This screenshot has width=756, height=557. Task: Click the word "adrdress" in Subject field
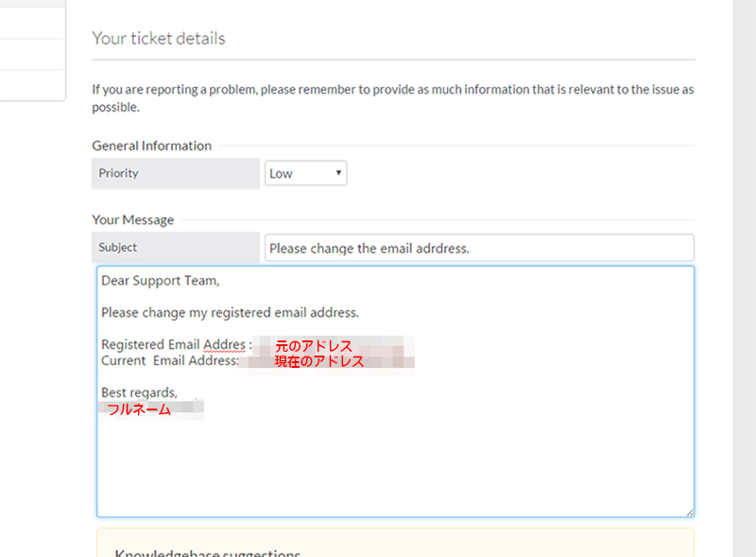438,249
